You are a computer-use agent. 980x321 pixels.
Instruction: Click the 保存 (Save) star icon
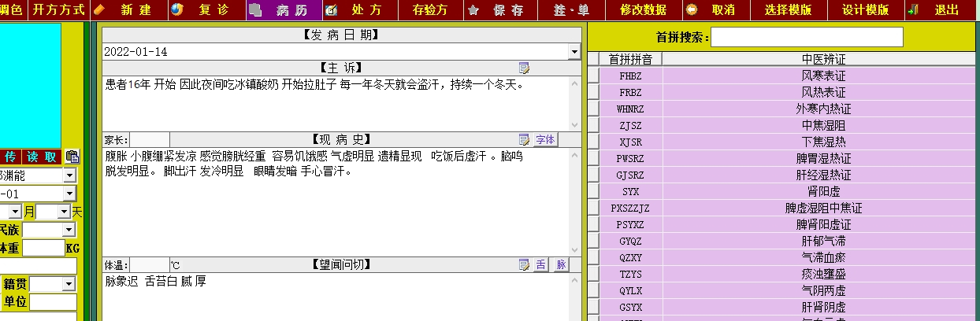(473, 10)
